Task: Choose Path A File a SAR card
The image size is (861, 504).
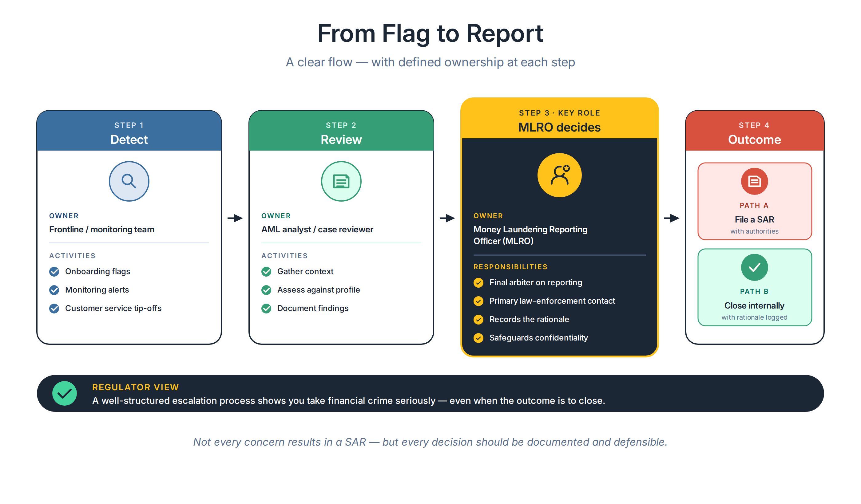Action: [754, 201]
